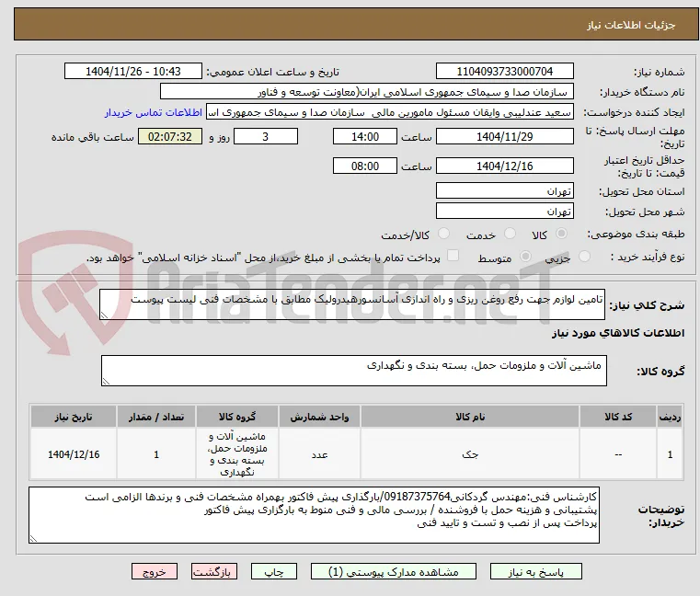Click the استان محل تحویل field
Screen dimensions: 700x596
(x=504, y=190)
